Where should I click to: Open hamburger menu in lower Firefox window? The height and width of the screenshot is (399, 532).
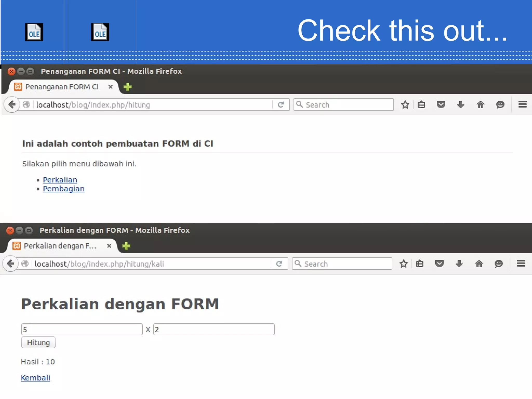521,263
